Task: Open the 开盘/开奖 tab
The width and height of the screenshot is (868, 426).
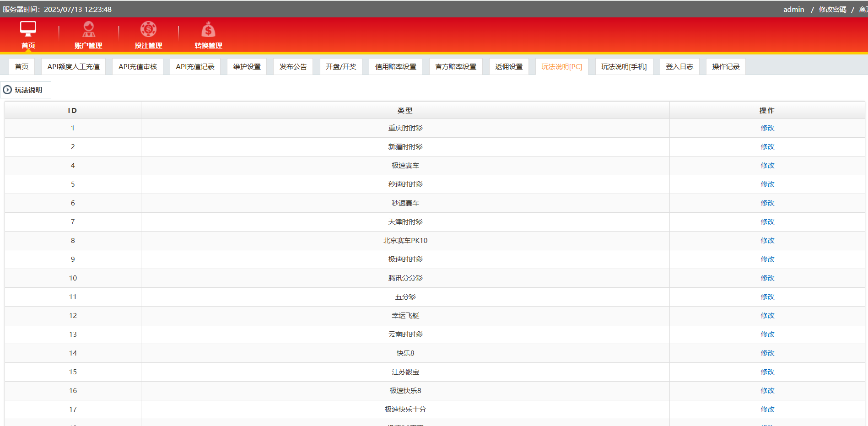Action: [x=341, y=67]
